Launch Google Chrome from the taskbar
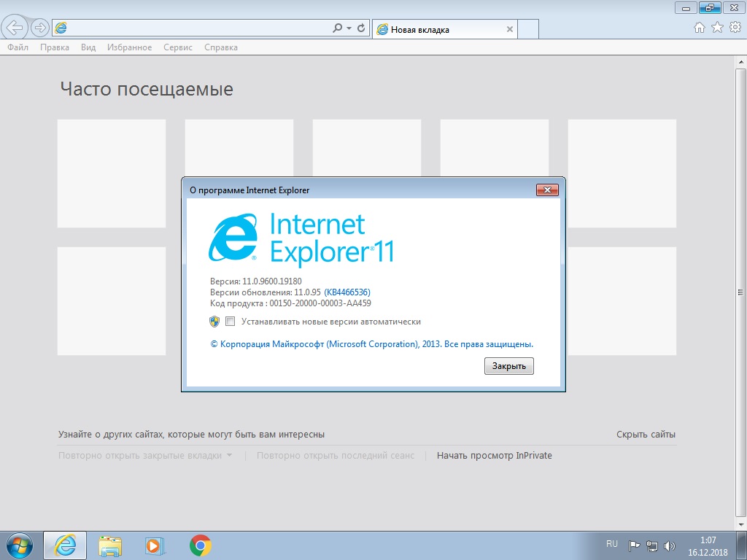Viewport: 747px width, 560px height. (200, 545)
